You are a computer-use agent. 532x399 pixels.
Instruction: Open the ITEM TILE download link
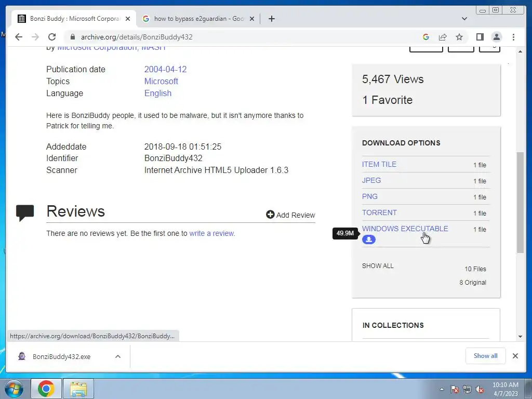(379, 164)
